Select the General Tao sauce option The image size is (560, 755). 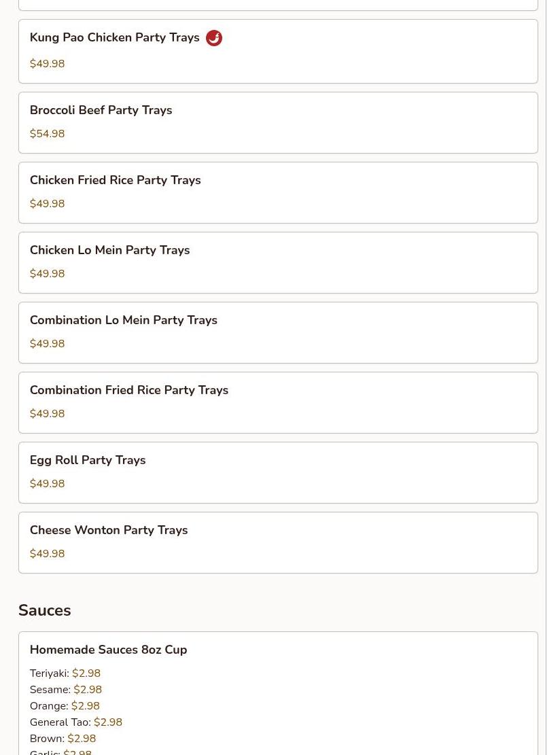75,722
